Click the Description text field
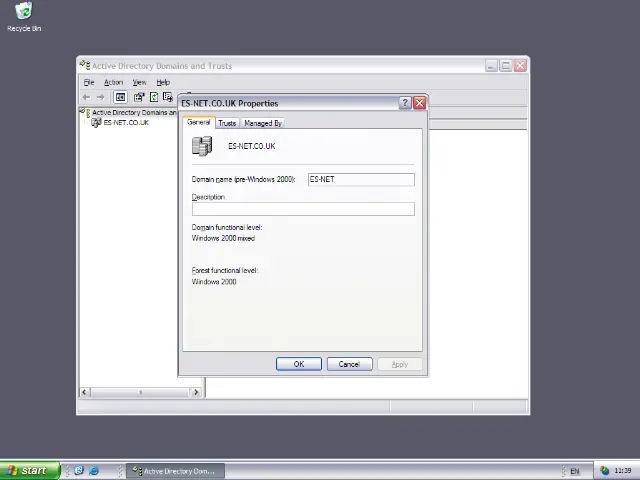The width and height of the screenshot is (640, 480). 303,209
